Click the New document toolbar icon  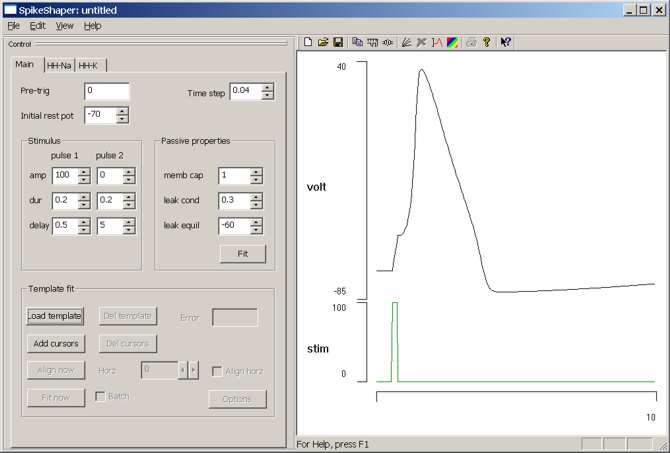[x=308, y=43]
